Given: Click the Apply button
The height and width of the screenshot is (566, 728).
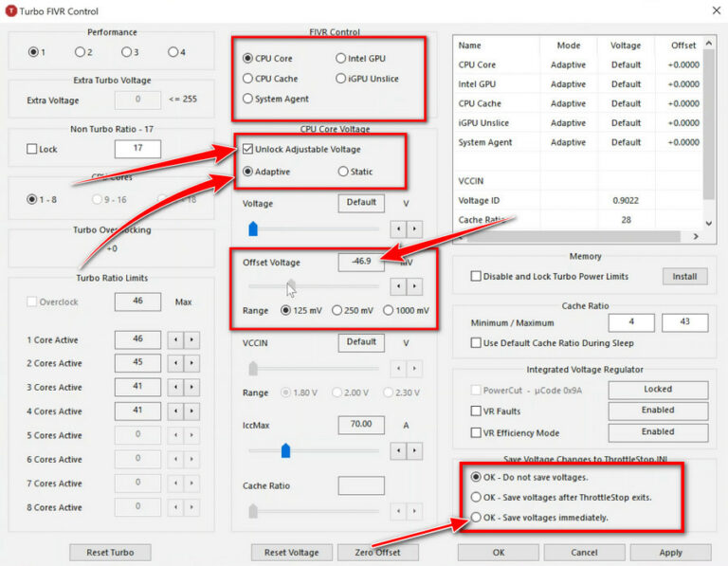Looking at the screenshot, I should (670, 552).
